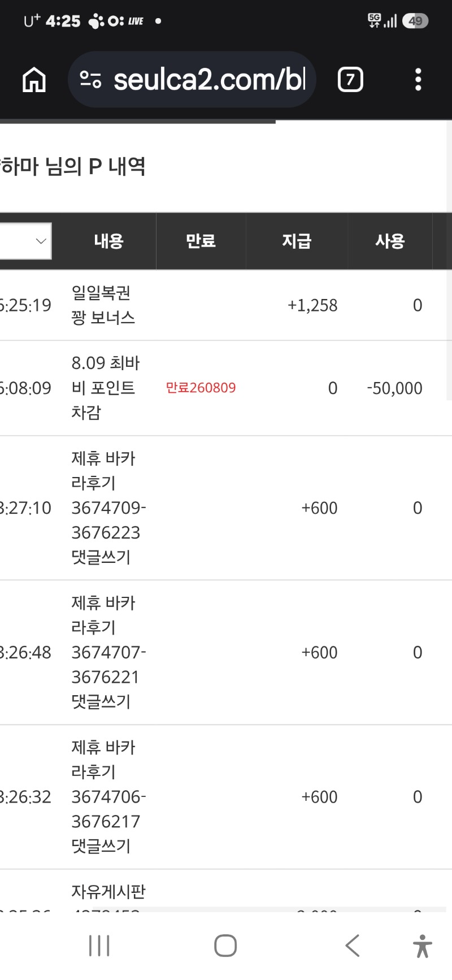Select the 만료 column header
This screenshot has width=452, height=980.
pos(201,241)
